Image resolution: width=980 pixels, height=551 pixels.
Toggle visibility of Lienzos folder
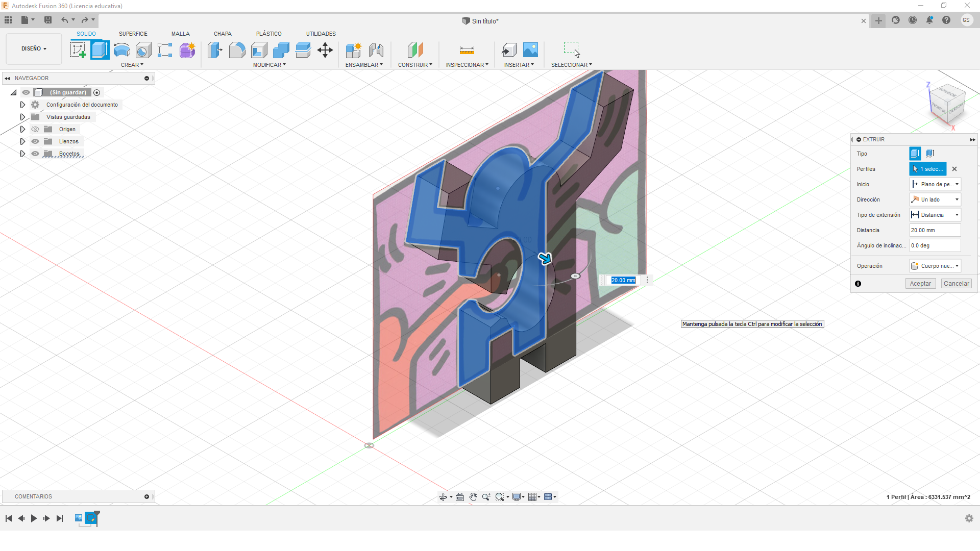(x=35, y=141)
